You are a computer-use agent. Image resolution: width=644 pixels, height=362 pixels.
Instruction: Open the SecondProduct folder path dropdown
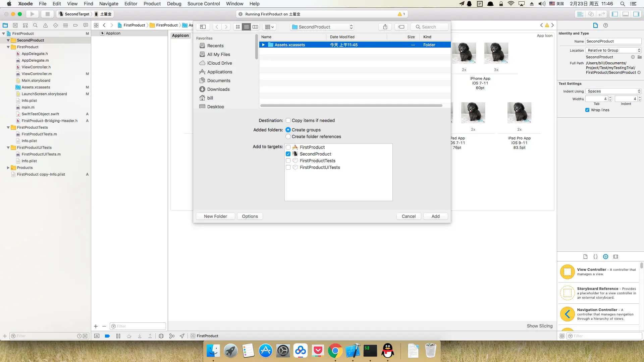[x=323, y=27]
